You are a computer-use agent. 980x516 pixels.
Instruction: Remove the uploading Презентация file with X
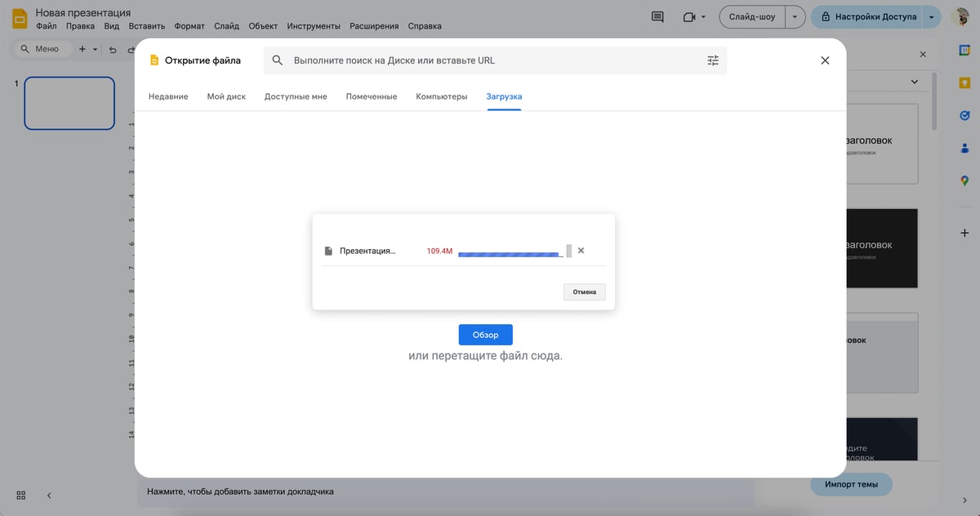pos(581,251)
